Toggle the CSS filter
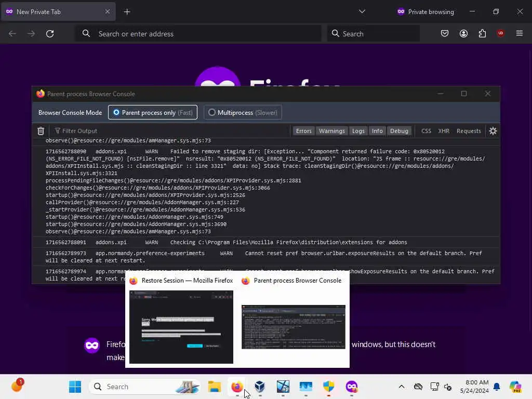The image size is (532, 399). (426, 131)
